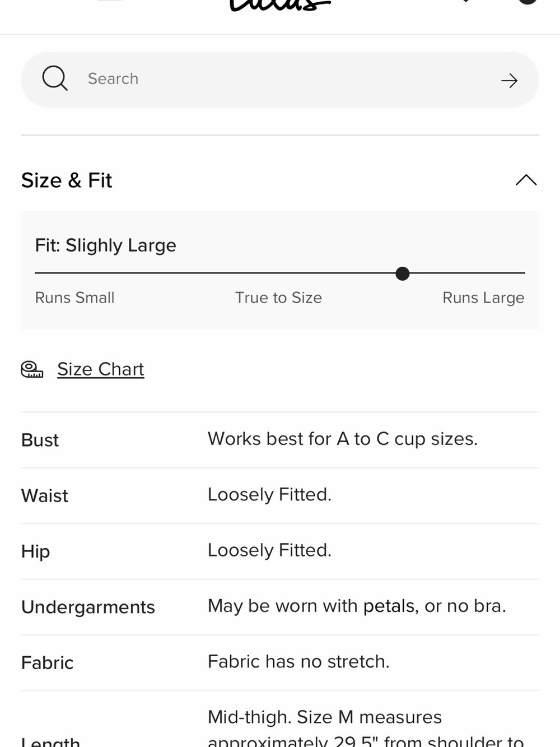Click the Undergarments row label
The width and height of the screenshot is (560, 747).
click(x=88, y=607)
